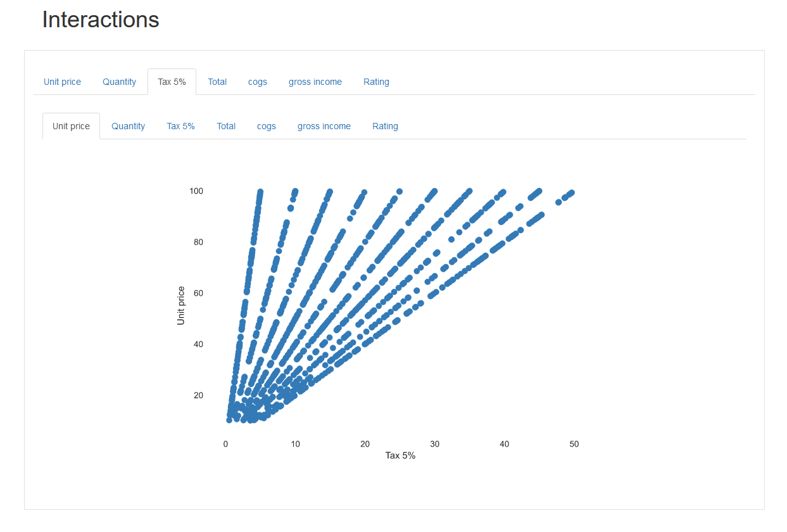Open gross income outer-row tab

point(315,82)
